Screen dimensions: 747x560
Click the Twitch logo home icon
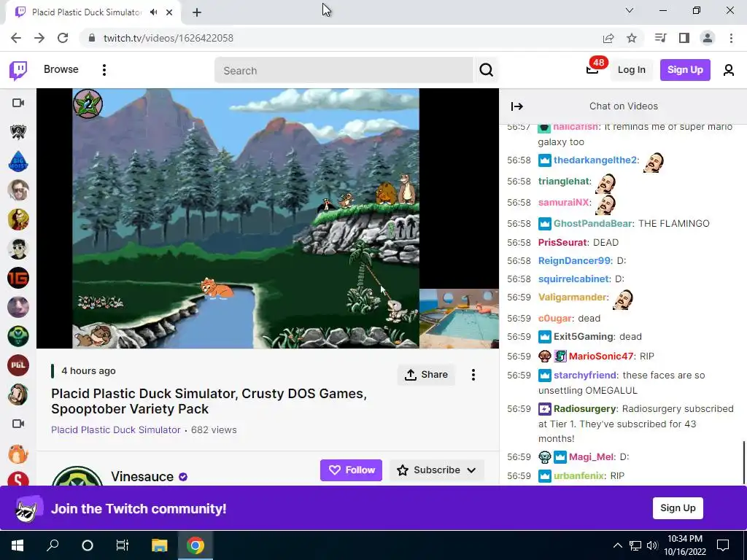click(x=18, y=71)
